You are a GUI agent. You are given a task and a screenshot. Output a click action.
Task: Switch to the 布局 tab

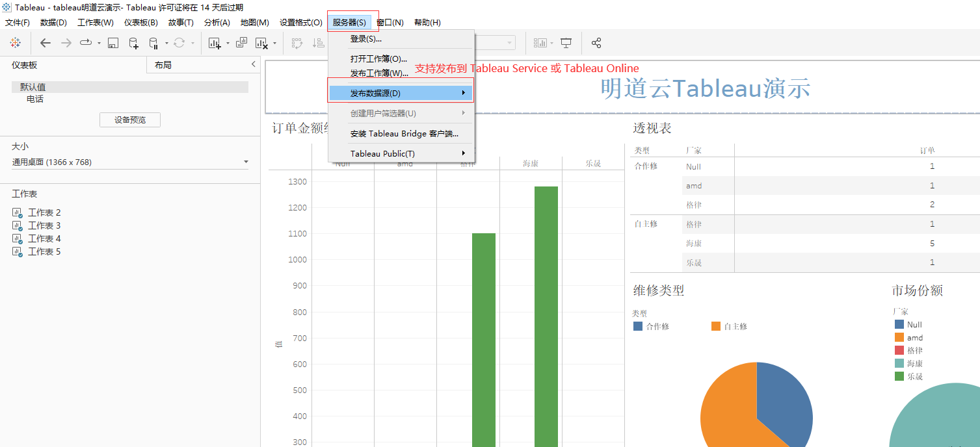point(163,65)
